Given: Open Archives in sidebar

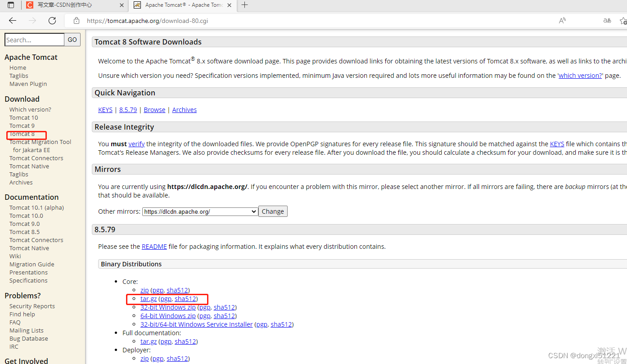Looking at the screenshot, I should (x=21, y=182).
